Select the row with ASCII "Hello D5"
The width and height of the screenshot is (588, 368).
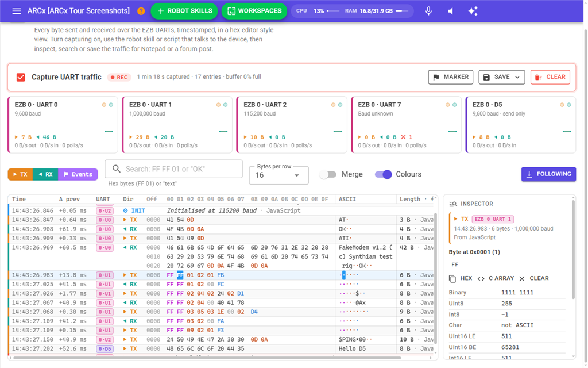tap(221, 349)
